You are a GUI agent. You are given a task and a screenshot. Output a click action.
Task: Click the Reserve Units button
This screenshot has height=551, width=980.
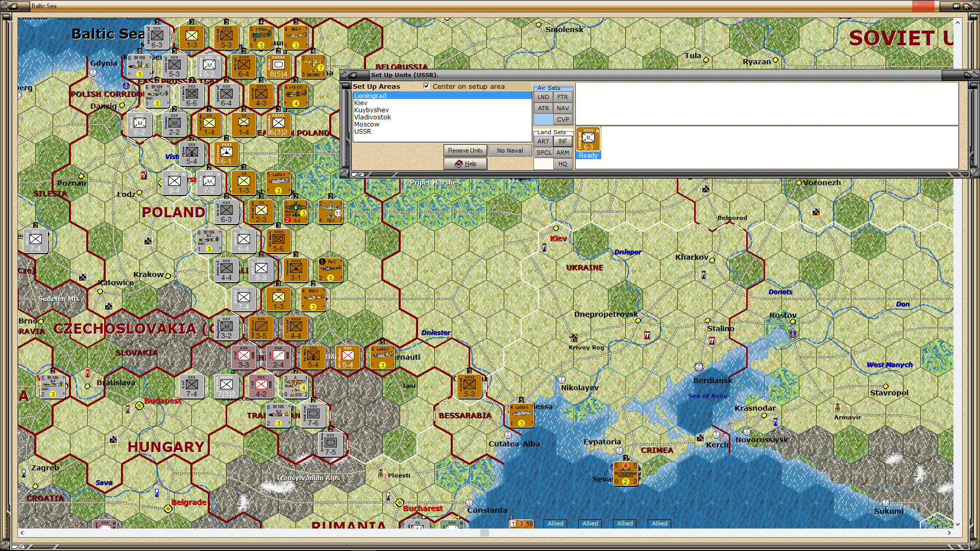coord(464,151)
